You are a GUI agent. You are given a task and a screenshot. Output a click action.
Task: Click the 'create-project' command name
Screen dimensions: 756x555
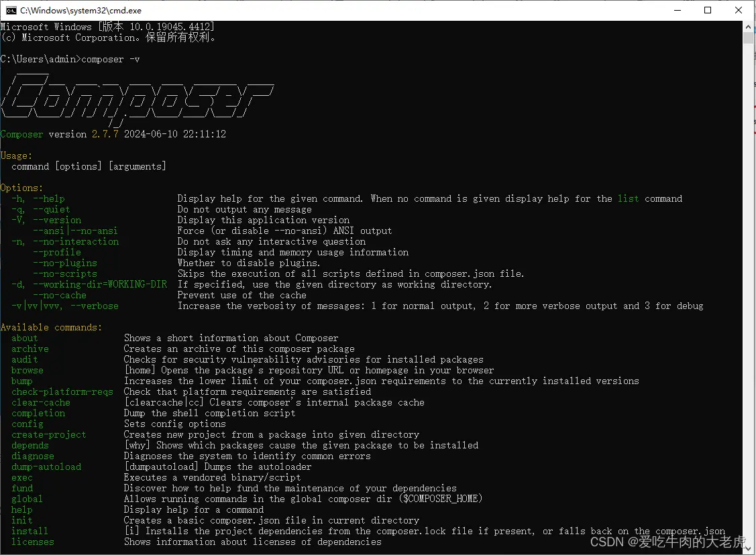(49, 434)
